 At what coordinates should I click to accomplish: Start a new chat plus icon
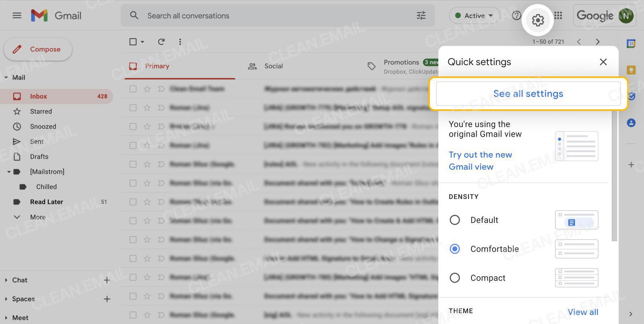[x=107, y=280]
